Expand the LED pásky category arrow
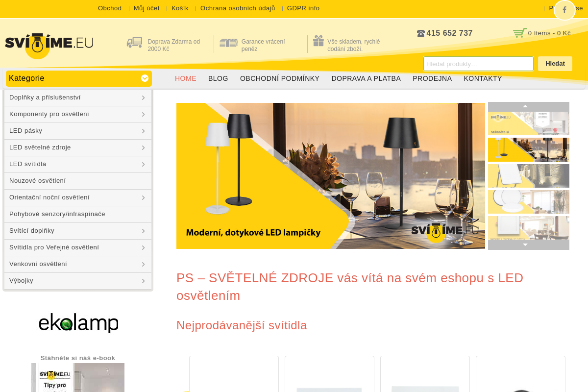Image resolution: width=588 pixels, height=392 pixels. pyautogui.click(x=143, y=131)
